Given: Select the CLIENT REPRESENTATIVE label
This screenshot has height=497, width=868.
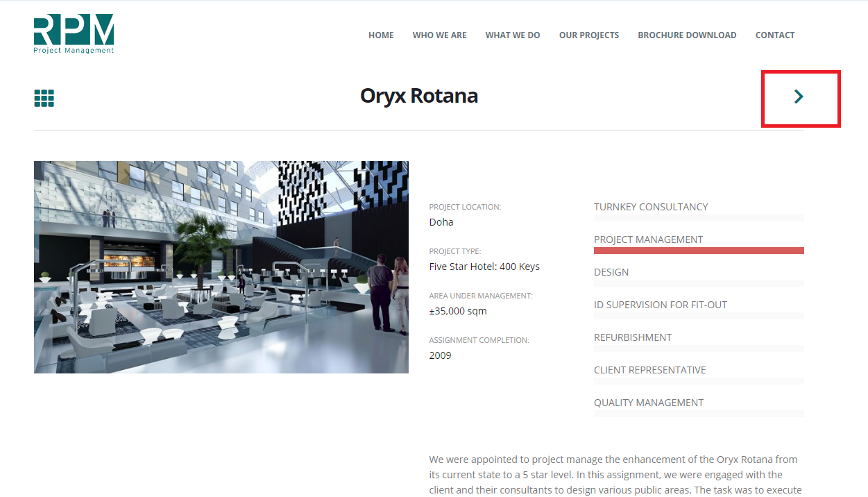Looking at the screenshot, I should (650, 370).
